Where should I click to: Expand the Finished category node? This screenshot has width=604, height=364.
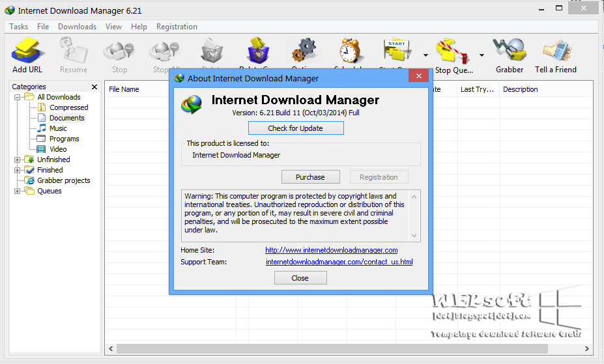17,170
